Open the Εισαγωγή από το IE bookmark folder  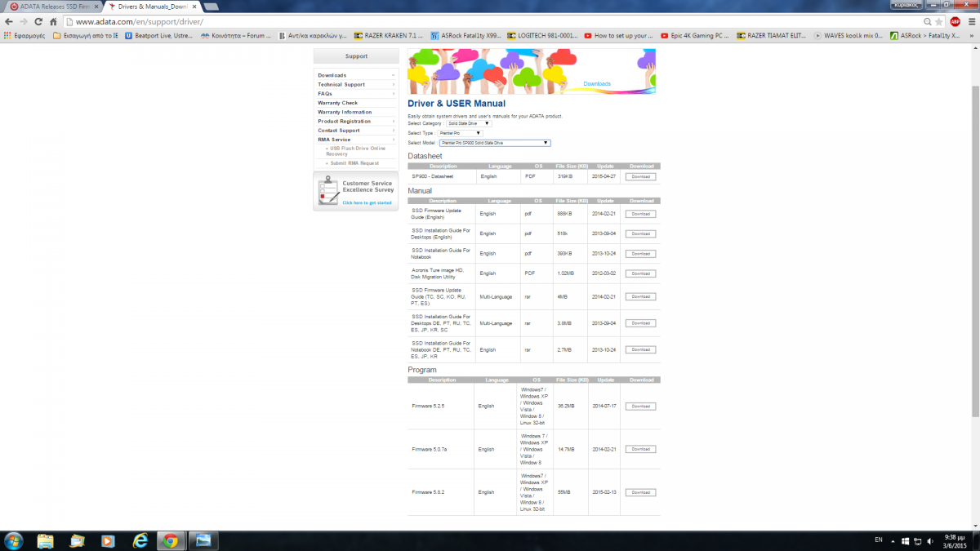[x=86, y=36]
